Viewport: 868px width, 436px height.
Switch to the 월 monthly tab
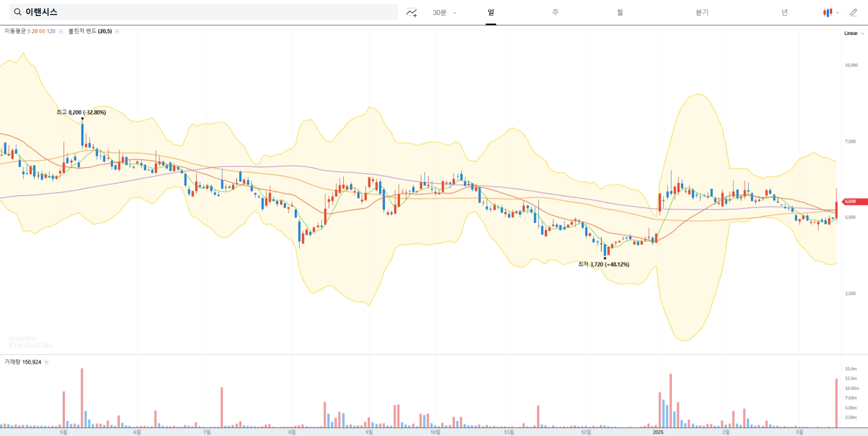(620, 13)
